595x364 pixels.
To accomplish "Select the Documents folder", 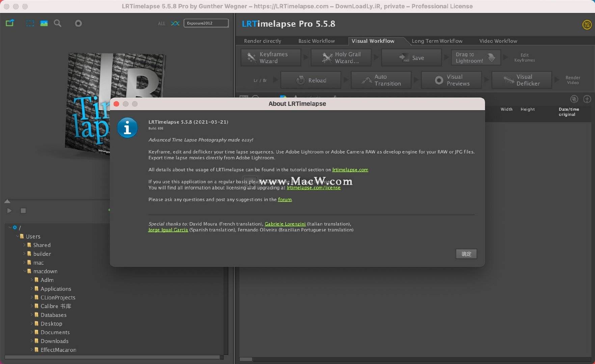I will click(x=55, y=332).
